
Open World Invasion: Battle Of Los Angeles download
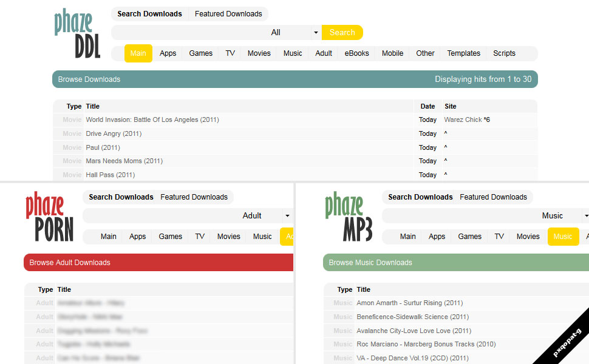(x=152, y=120)
